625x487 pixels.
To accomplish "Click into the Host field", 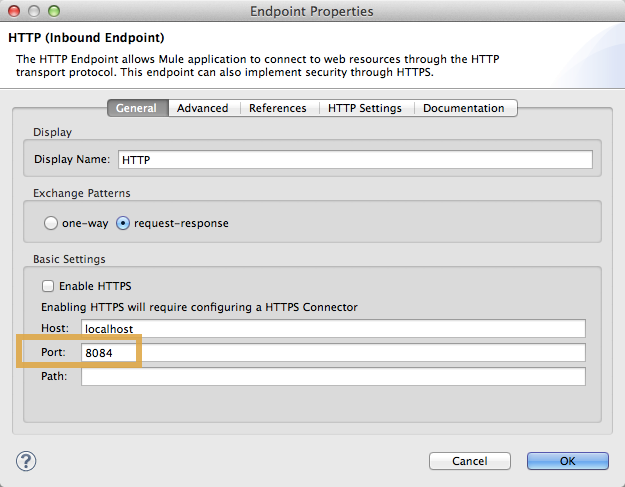I will click(x=332, y=328).
